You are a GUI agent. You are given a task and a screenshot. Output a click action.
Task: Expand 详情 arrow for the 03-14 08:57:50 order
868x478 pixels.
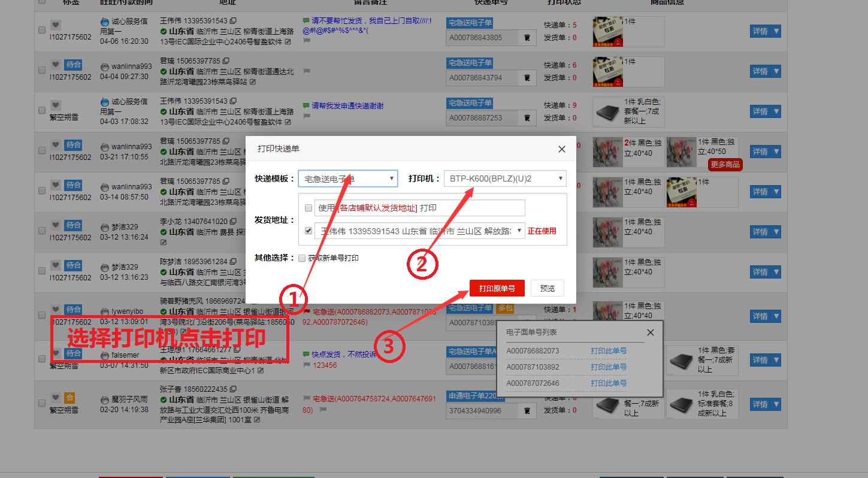click(x=776, y=192)
